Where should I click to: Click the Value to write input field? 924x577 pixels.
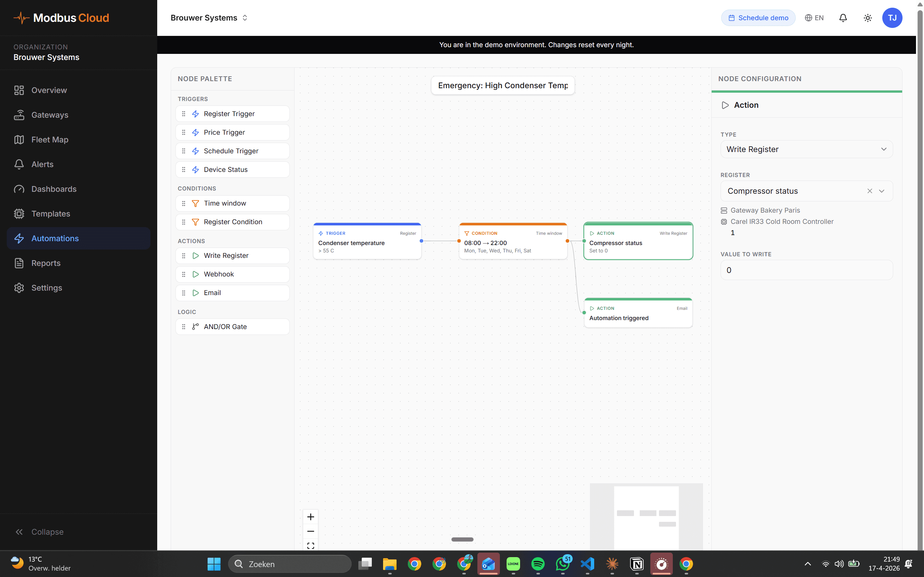coord(806,270)
